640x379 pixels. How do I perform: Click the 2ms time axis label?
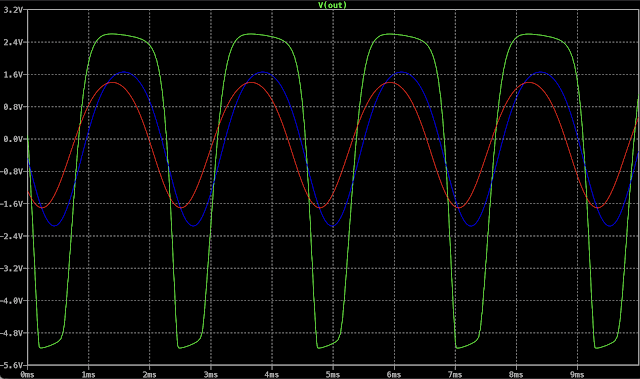(x=149, y=375)
